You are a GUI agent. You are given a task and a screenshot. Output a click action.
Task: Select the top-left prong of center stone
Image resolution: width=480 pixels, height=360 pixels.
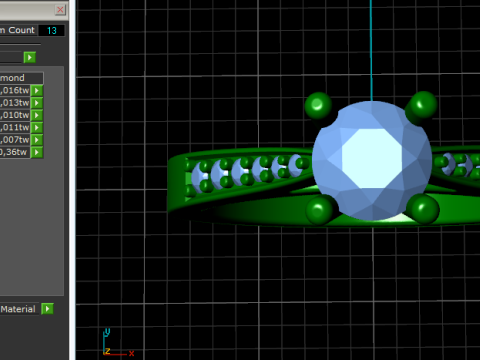click(x=318, y=106)
